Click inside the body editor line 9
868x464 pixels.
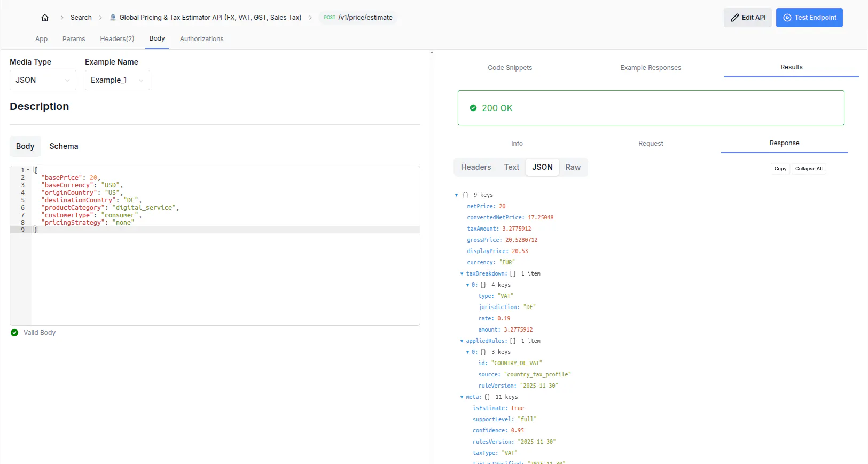pos(225,230)
